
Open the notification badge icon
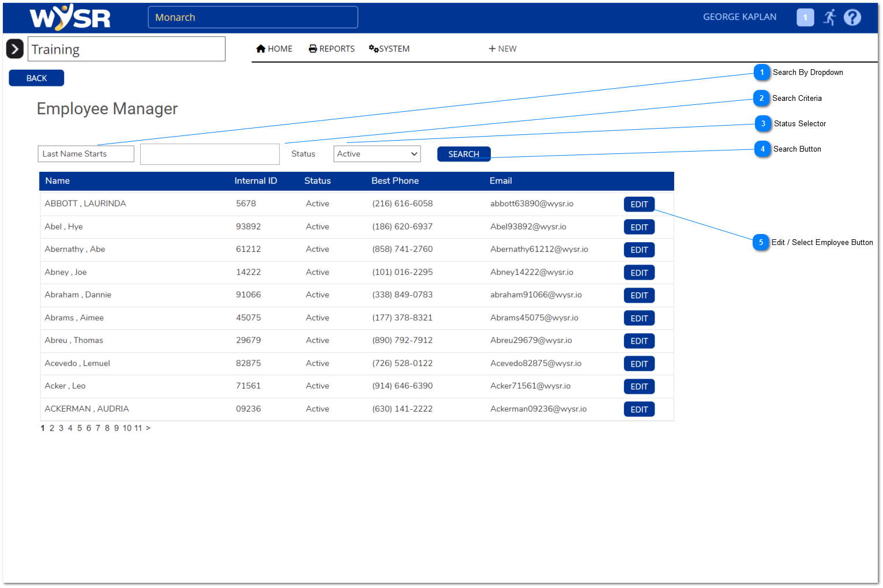[805, 17]
